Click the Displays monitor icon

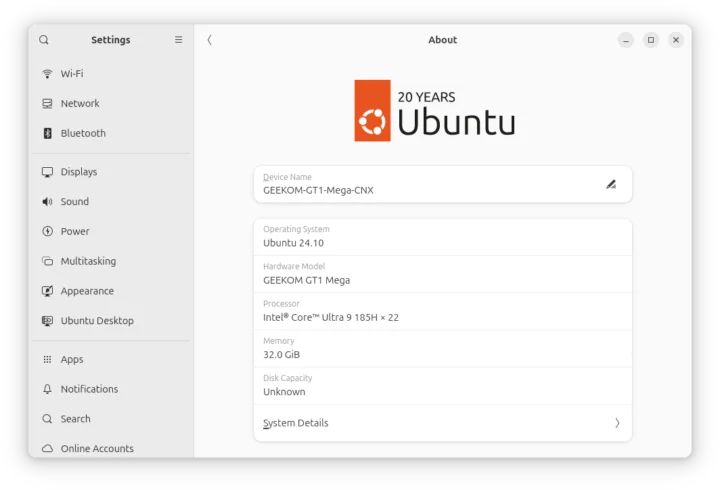pyautogui.click(x=47, y=172)
